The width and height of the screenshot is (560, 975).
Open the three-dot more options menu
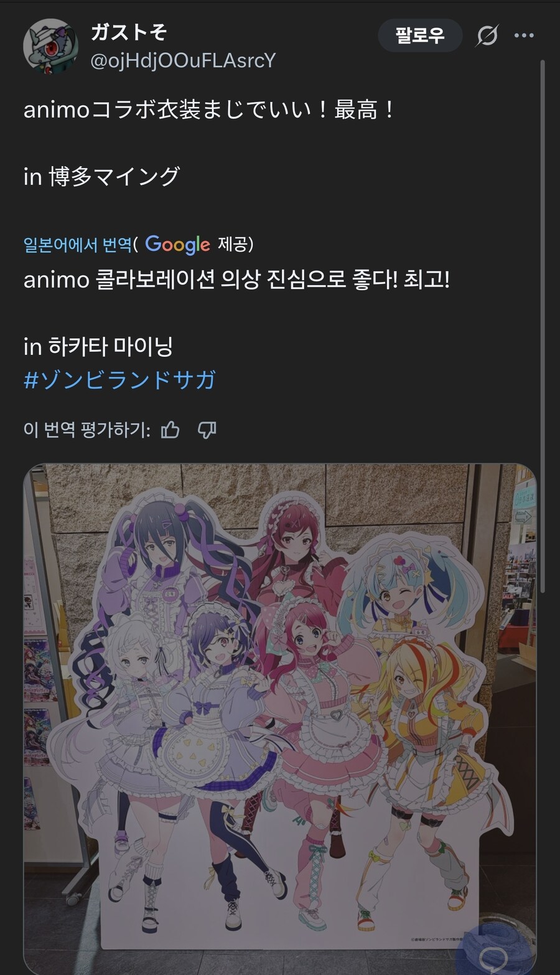(524, 35)
